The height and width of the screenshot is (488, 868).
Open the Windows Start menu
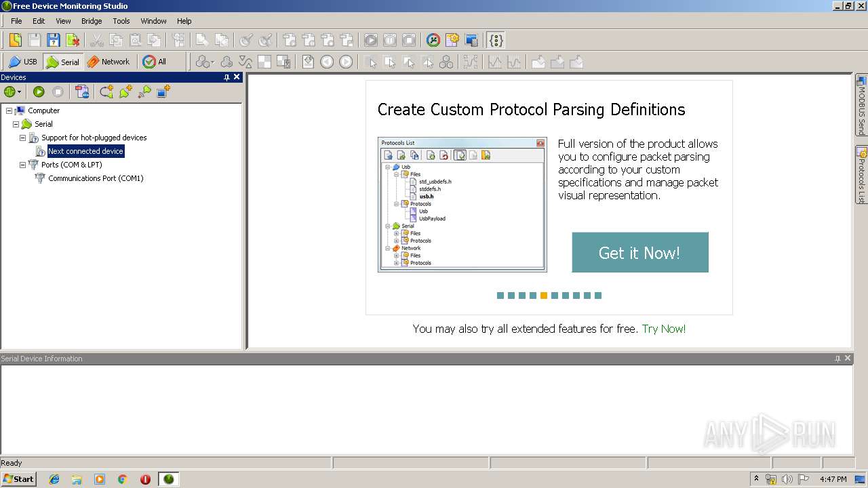(18, 479)
